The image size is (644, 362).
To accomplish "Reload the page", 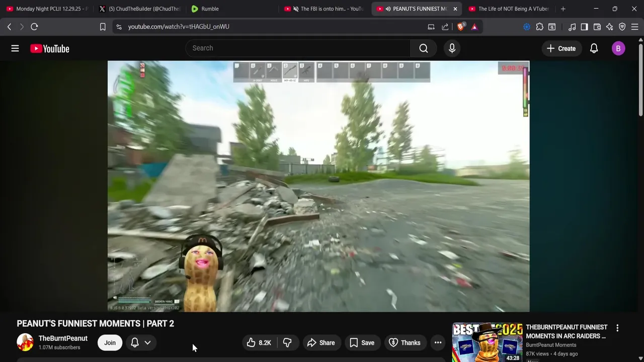I will tap(34, 27).
